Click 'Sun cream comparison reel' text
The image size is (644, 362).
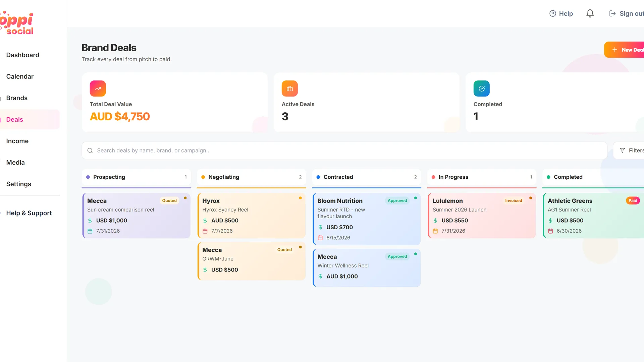coord(121,210)
